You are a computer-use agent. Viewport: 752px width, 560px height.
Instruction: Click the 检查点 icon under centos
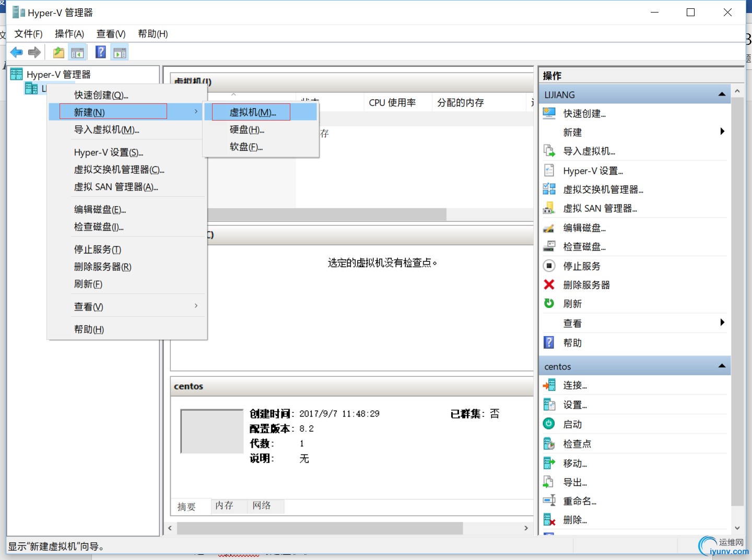[x=549, y=444]
